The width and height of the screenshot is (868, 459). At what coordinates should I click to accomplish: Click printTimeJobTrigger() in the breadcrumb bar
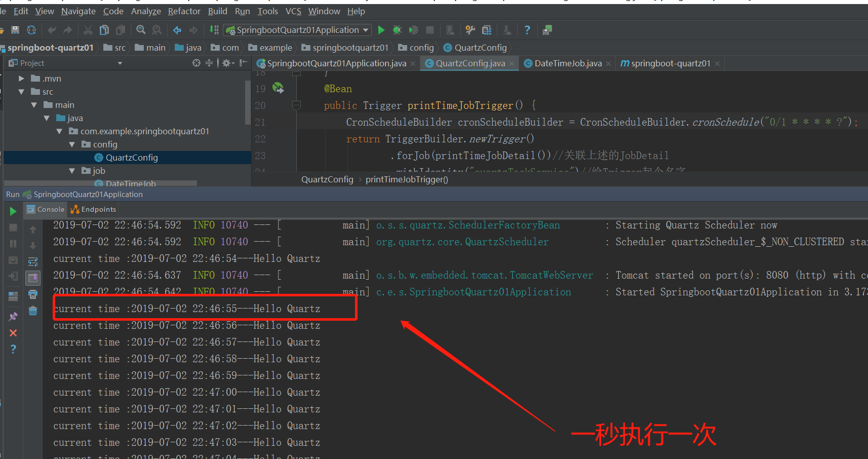tap(406, 179)
